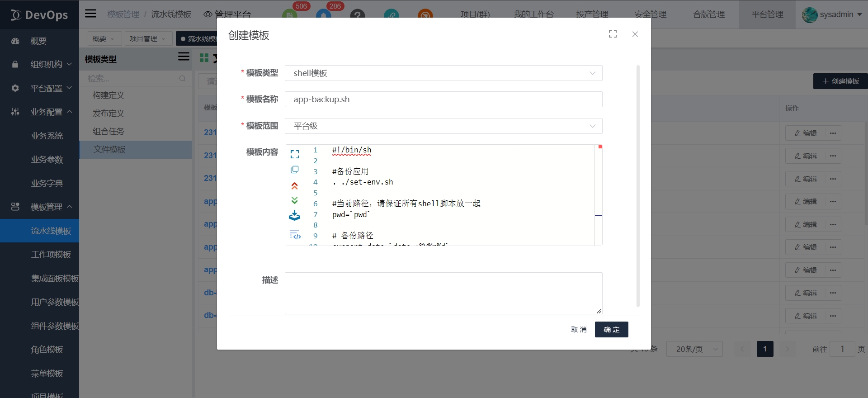
Task: Click into the 描述 text area
Action: click(443, 293)
